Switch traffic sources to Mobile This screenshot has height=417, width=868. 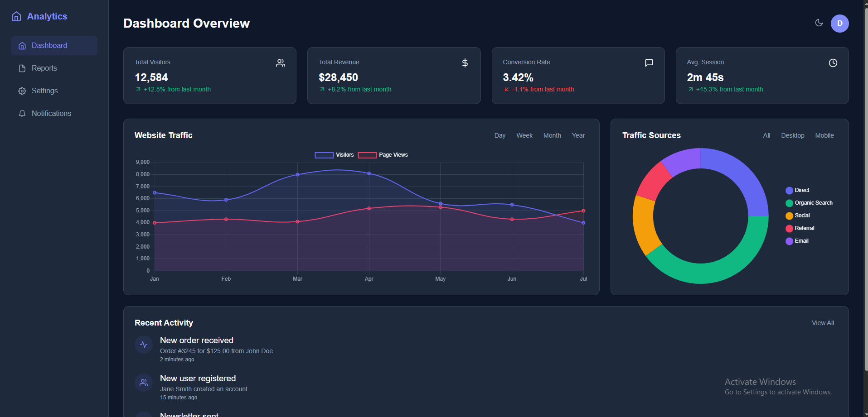coord(824,135)
